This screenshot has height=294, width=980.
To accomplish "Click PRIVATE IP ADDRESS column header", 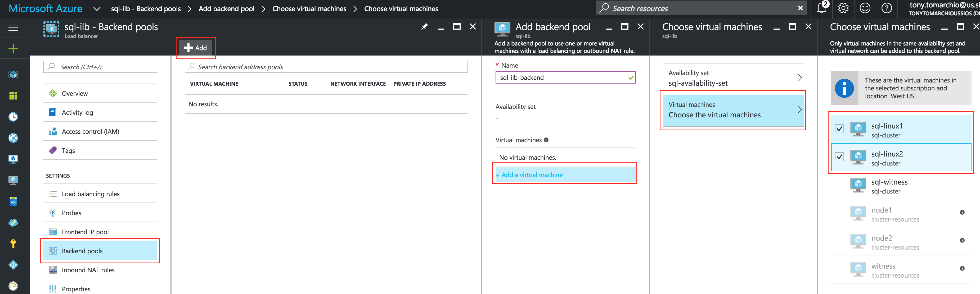I will click(x=420, y=84).
